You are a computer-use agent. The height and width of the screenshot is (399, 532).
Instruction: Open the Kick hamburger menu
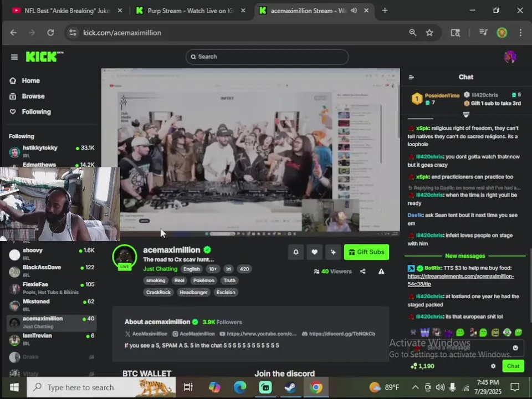pyautogui.click(x=14, y=57)
